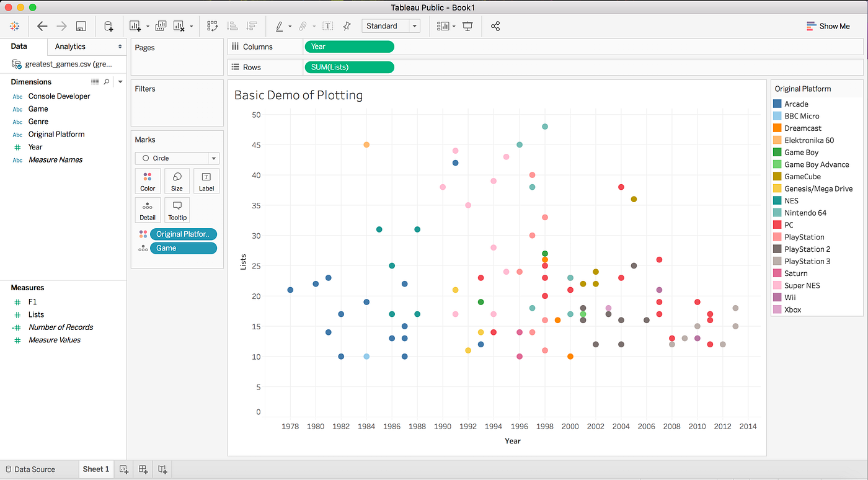Select the Number of Records measure
The height and width of the screenshot is (480, 868).
[61, 327]
